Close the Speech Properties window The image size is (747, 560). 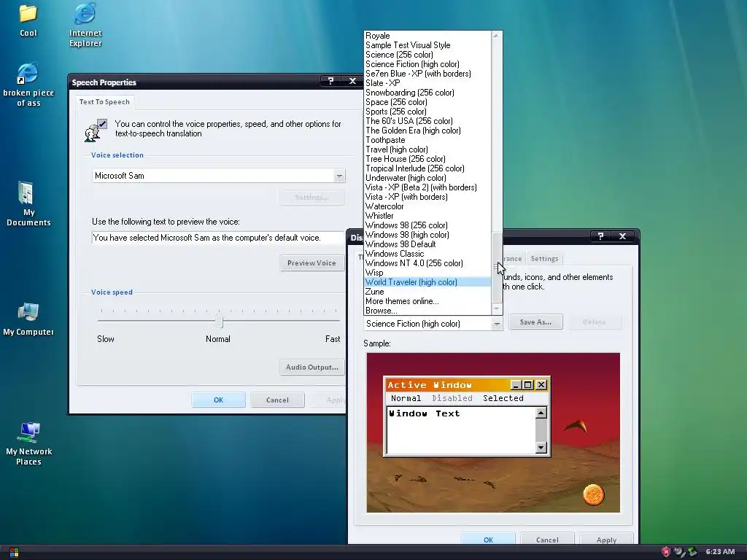point(352,81)
